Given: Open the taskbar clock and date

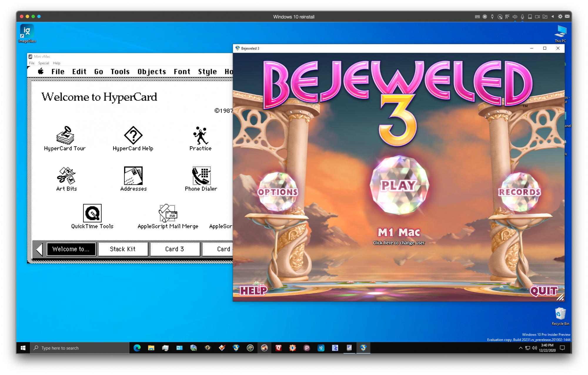Looking at the screenshot, I should pyautogui.click(x=547, y=348).
